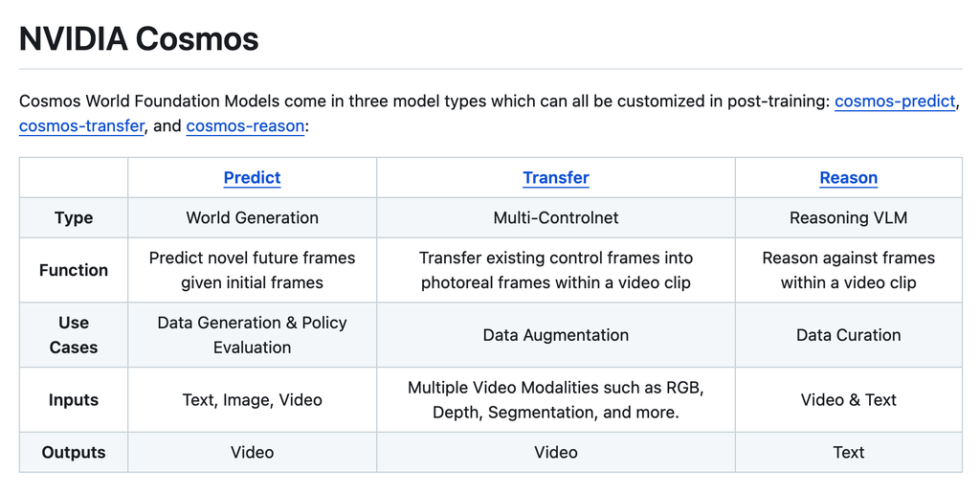This screenshot has width=980, height=494.
Task: Open the cosmos-reason link in the paragraph
Action: pos(245,125)
